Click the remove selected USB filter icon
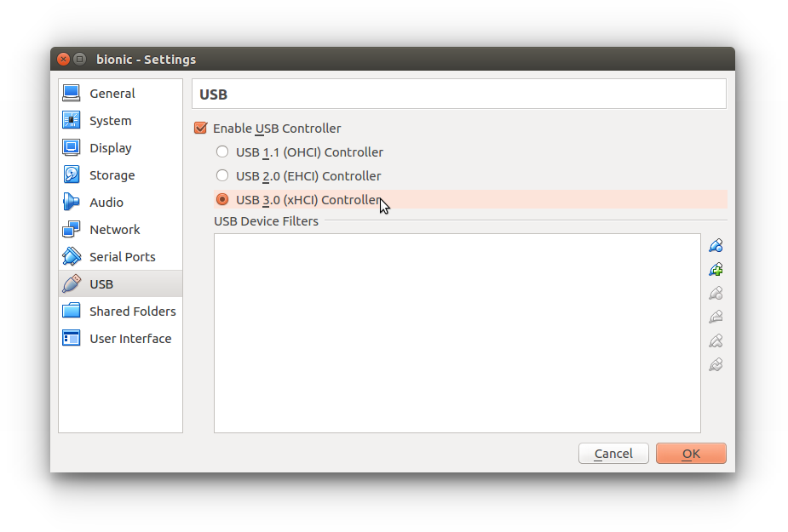This screenshot has height=532, width=788. pyautogui.click(x=716, y=317)
